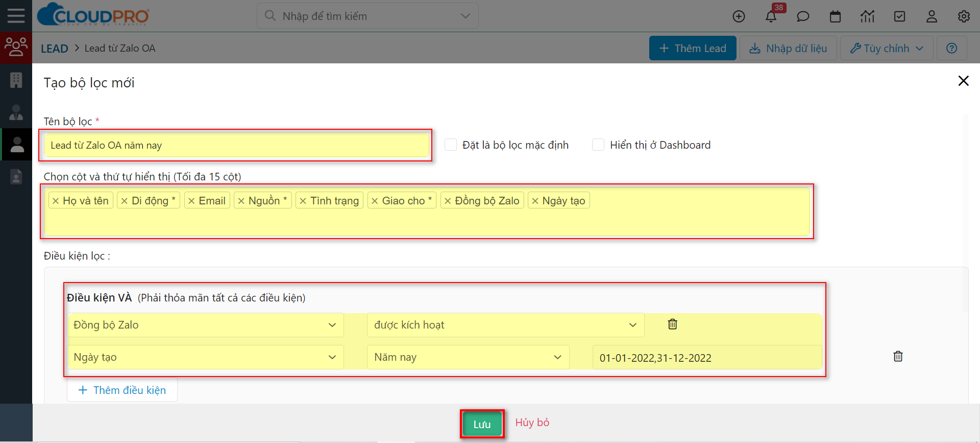Open the Năm nay operator dropdown

pos(468,357)
